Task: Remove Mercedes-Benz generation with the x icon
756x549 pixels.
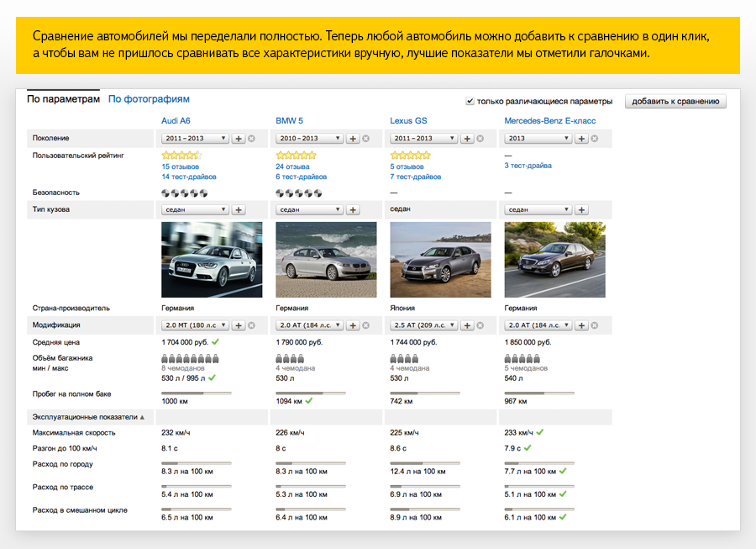Action: tap(595, 139)
